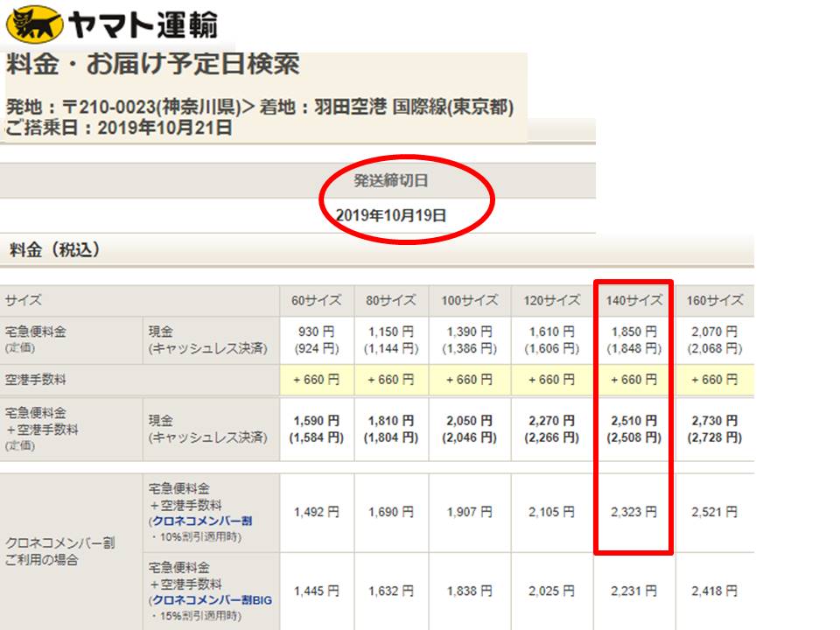Click + 660 円 under 80サイズ

click(x=391, y=380)
